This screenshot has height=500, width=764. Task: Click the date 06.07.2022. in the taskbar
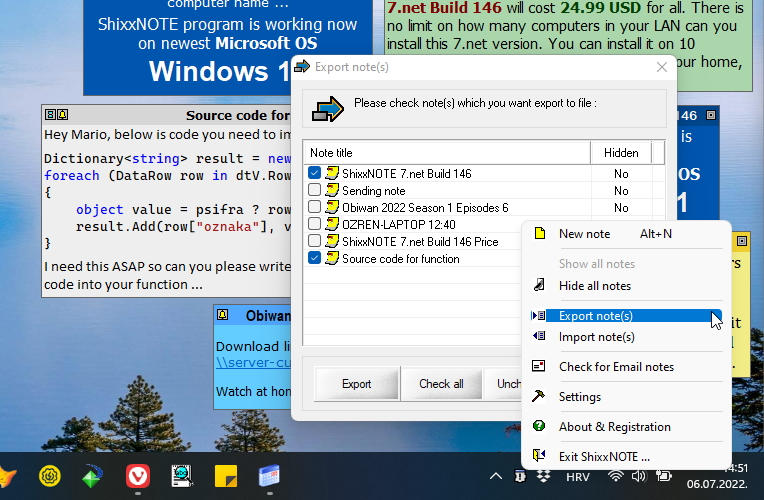coord(717,484)
